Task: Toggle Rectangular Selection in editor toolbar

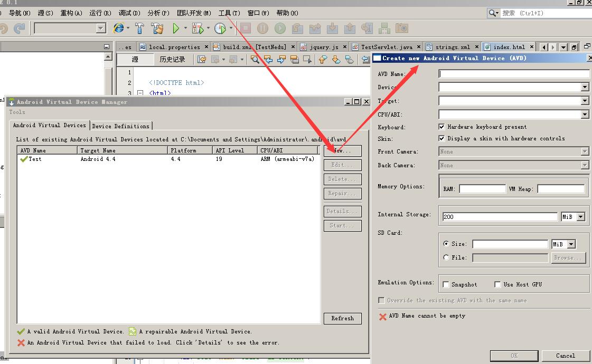Action: point(307,59)
